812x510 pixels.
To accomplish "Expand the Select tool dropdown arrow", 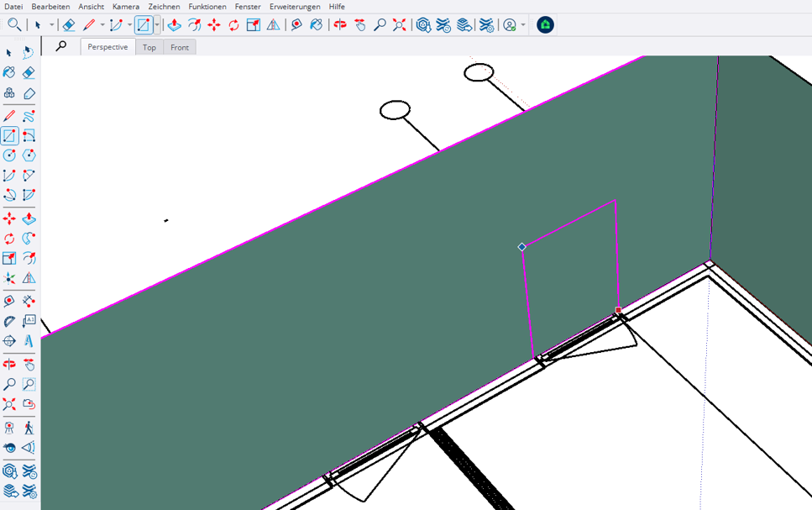I will (x=52, y=25).
